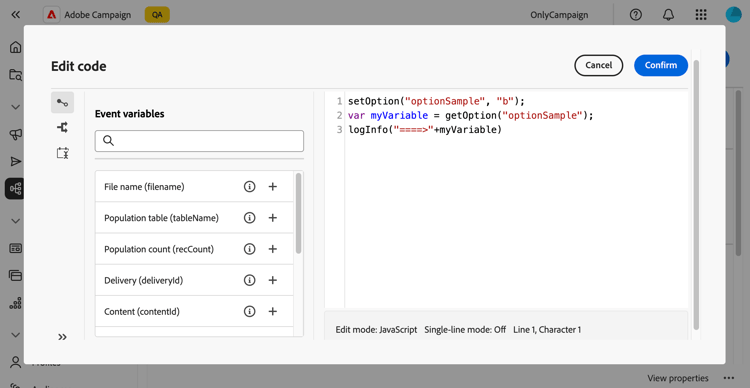
Task: Add Population count (recCount) variable
Action: coord(273,249)
